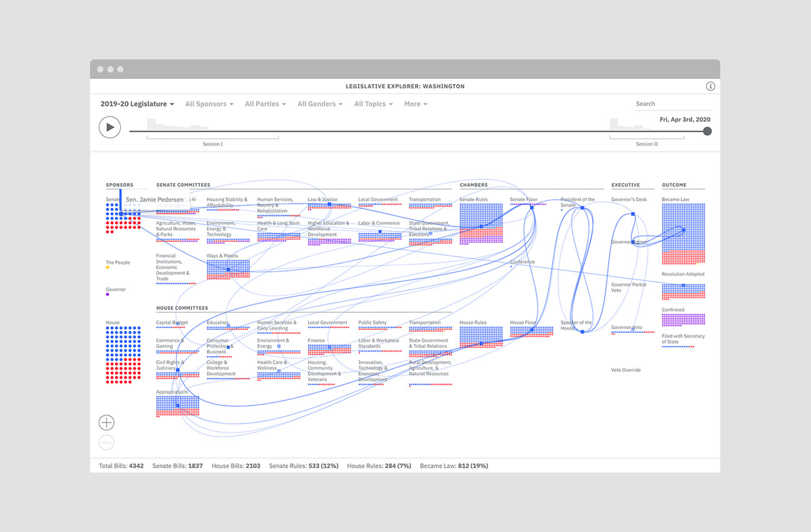The height and width of the screenshot is (532, 811).
Task: Select Higher Education & Workforce Development committee
Action: (x=329, y=232)
